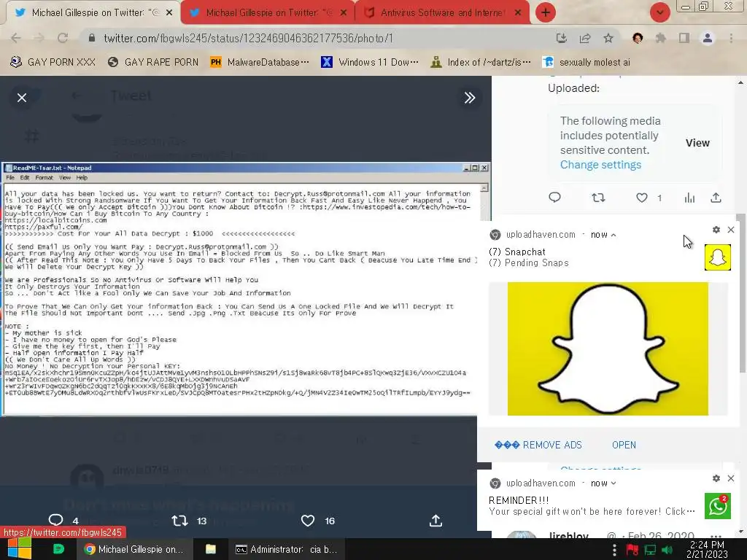The height and width of the screenshot is (560, 747).
Task: Switch to the first Michael Gillespie tab
Action: pos(93,13)
